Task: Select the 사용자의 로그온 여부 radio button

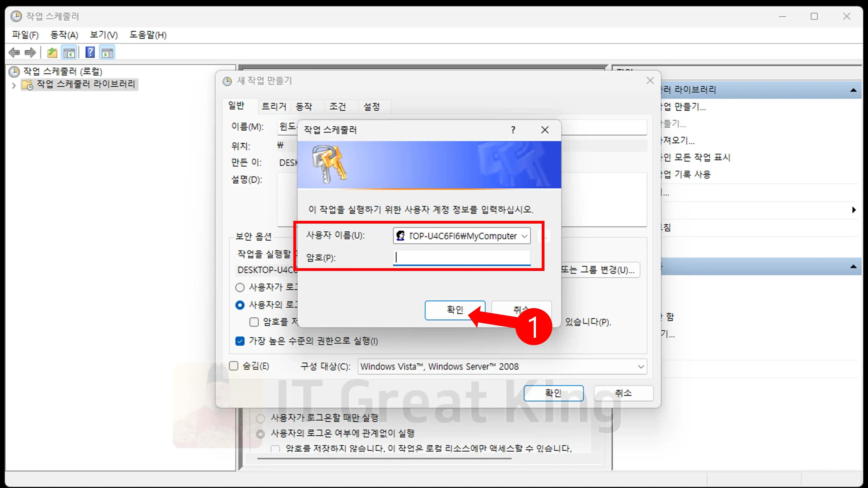Action: point(240,305)
